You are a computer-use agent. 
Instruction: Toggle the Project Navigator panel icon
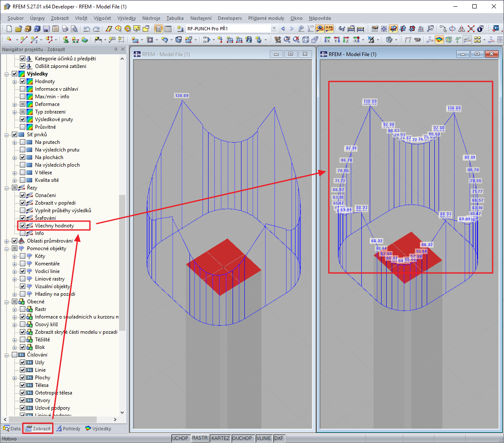[x=158, y=29]
